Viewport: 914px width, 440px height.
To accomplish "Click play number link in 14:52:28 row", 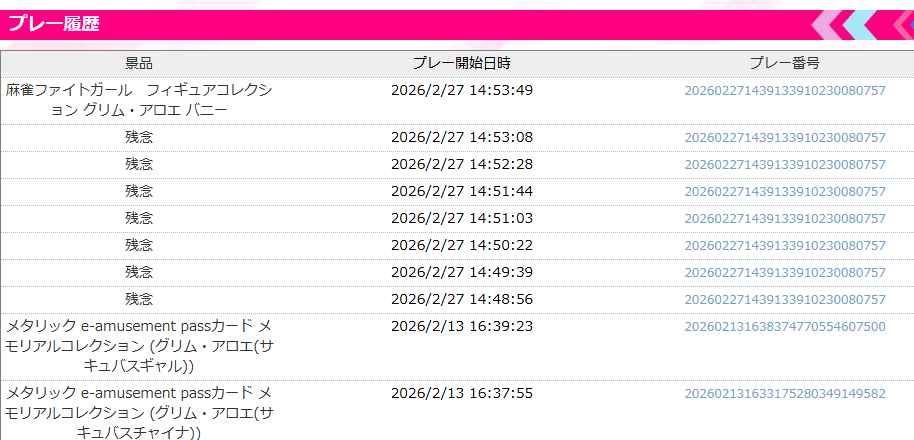I will (x=784, y=164).
